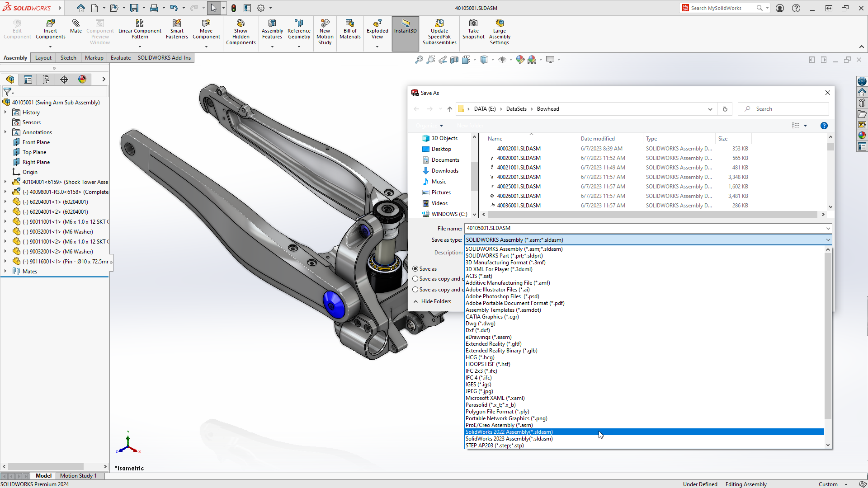
Task: Select the Save as radio button
Action: (x=415, y=269)
